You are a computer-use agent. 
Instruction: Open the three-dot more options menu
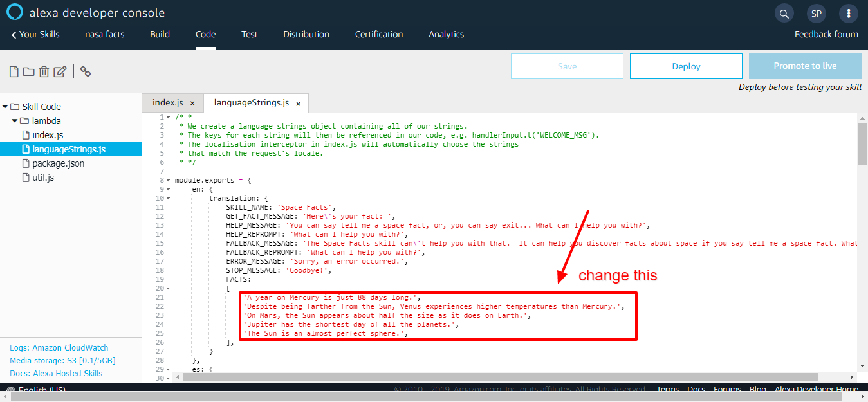(x=849, y=14)
